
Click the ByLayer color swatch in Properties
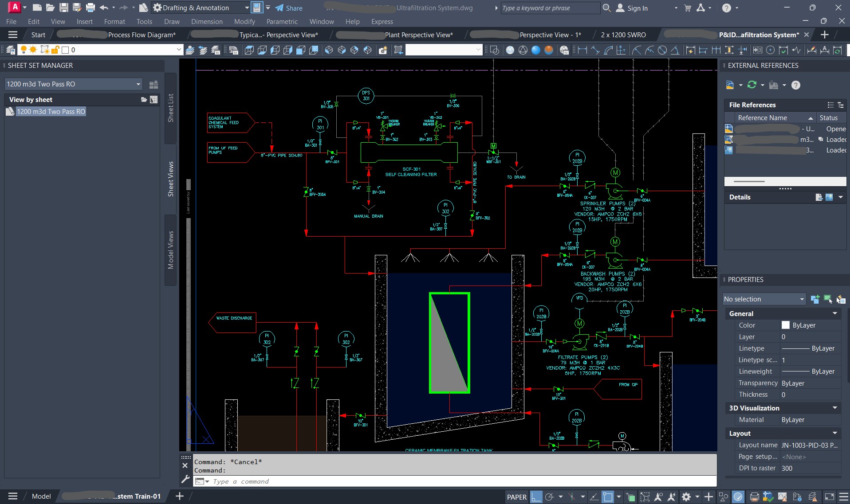785,325
